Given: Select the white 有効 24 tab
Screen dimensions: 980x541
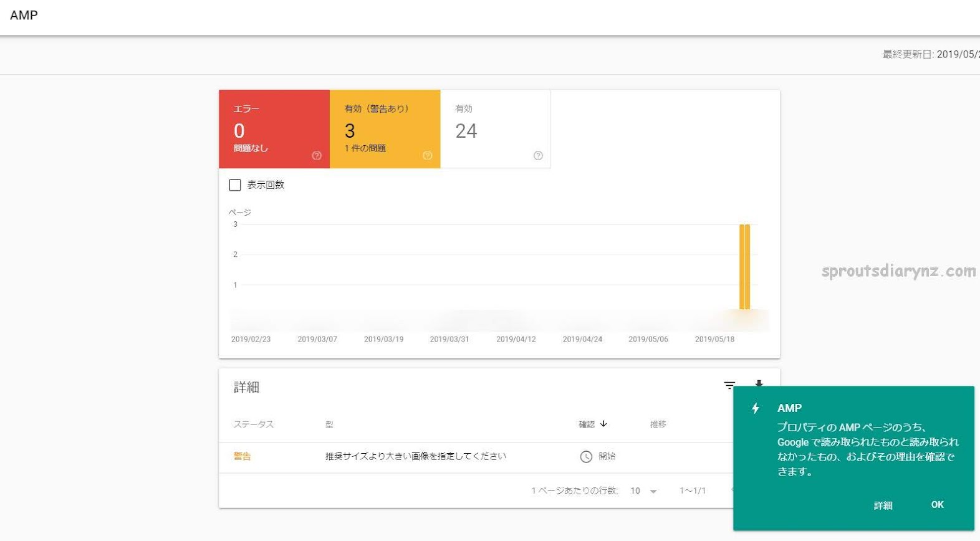Looking at the screenshot, I should click(496, 129).
